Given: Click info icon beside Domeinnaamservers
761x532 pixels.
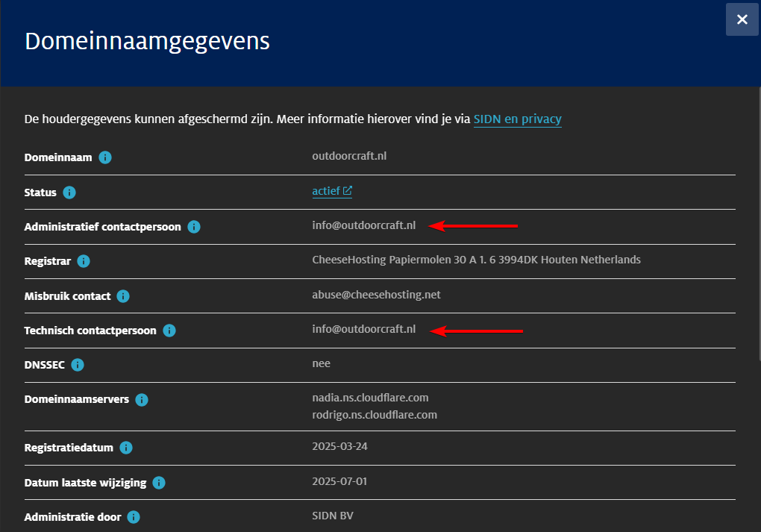Looking at the screenshot, I should (x=142, y=400).
